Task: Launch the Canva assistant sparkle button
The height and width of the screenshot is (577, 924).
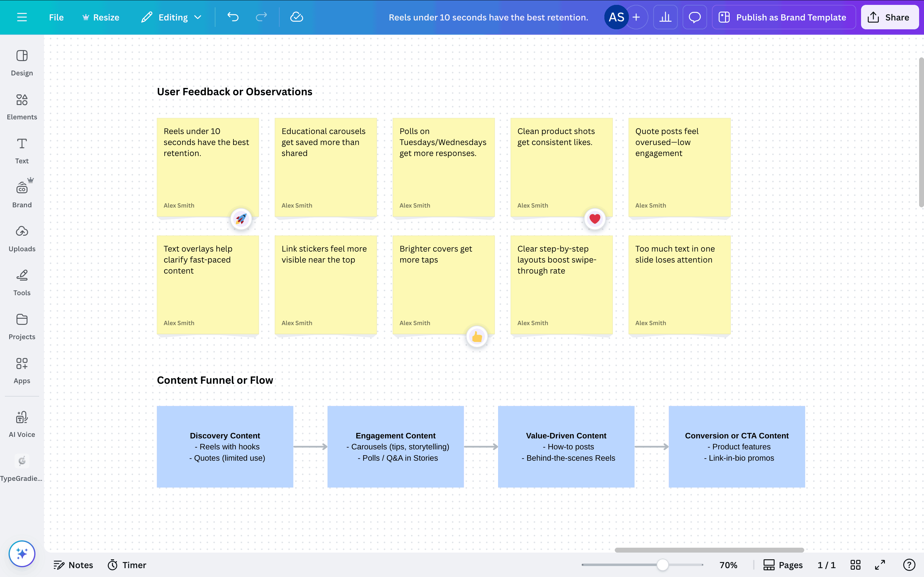Action: point(22,554)
